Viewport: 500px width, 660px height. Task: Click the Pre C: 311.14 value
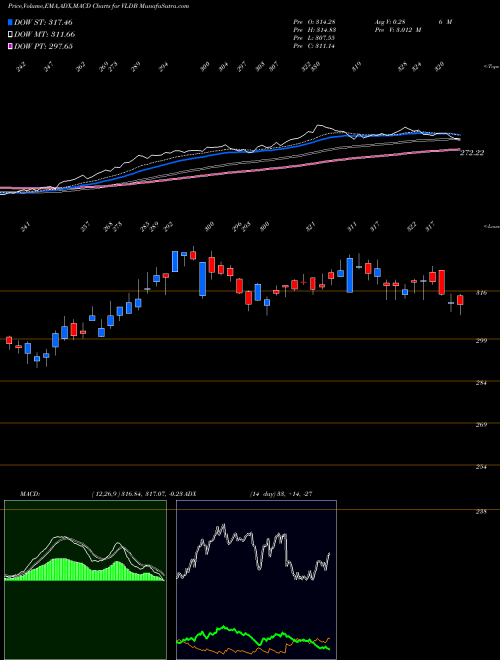[314, 46]
